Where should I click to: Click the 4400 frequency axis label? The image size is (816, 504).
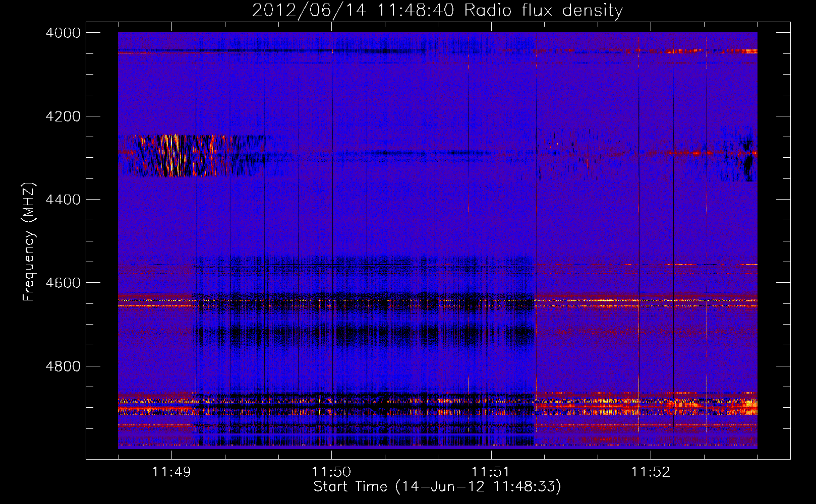tap(63, 200)
